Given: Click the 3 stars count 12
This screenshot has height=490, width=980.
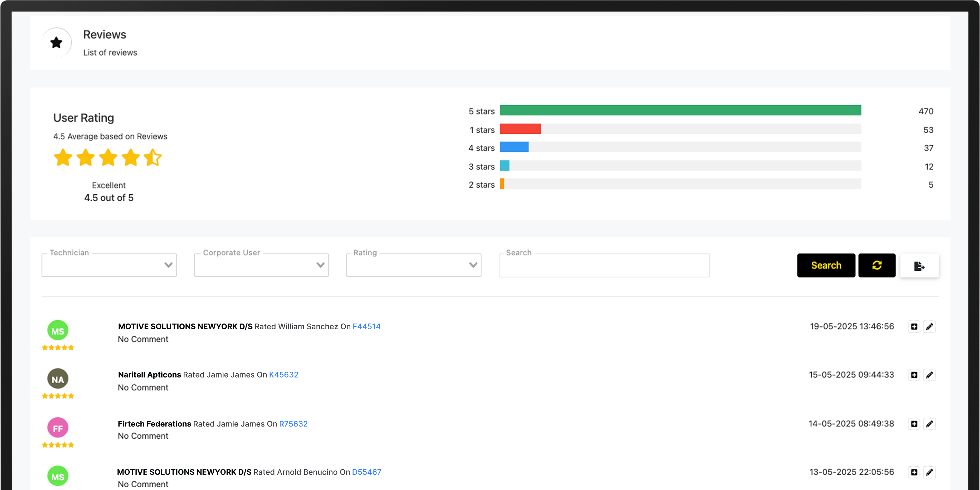Looking at the screenshot, I should coord(929,167).
